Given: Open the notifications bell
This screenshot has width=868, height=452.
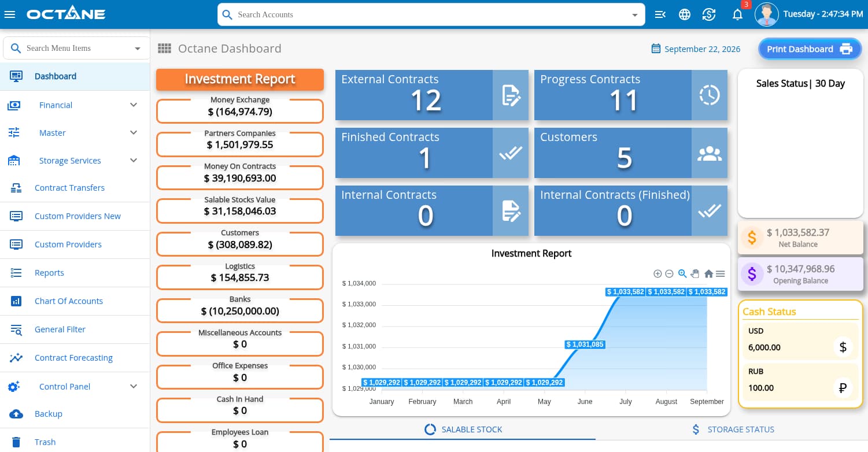Looking at the screenshot, I should (x=737, y=14).
